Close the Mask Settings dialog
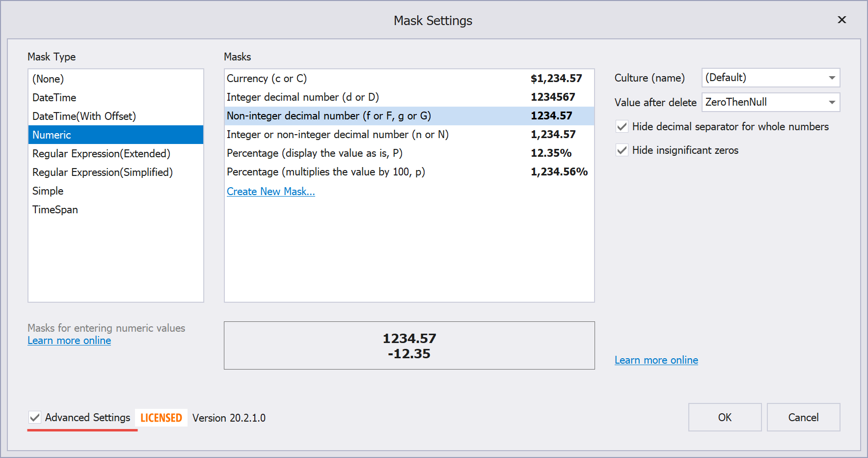The height and width of the screenshot is (458, 868). (x=841, y=20)
